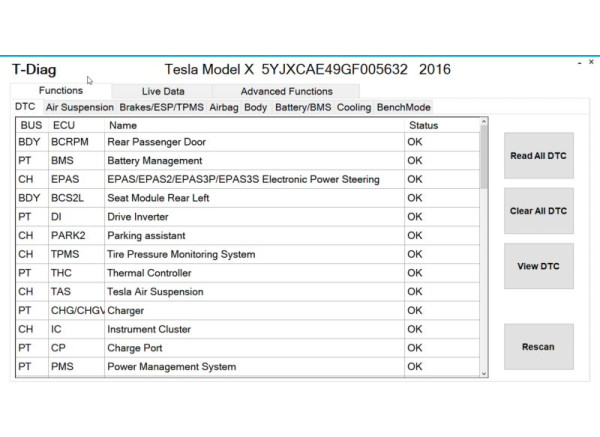
Task: Open the Advanced Functions tab
Action: point(285,91)
